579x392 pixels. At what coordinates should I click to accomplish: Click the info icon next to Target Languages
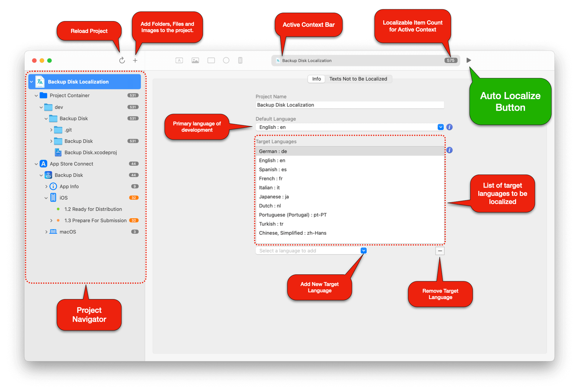click(x=449, y=150)
